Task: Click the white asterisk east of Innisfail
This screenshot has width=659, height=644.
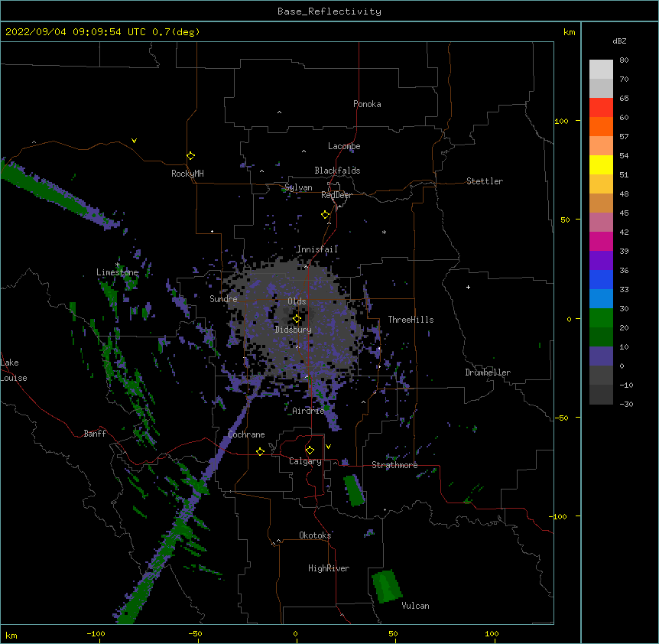Action: 384,232
